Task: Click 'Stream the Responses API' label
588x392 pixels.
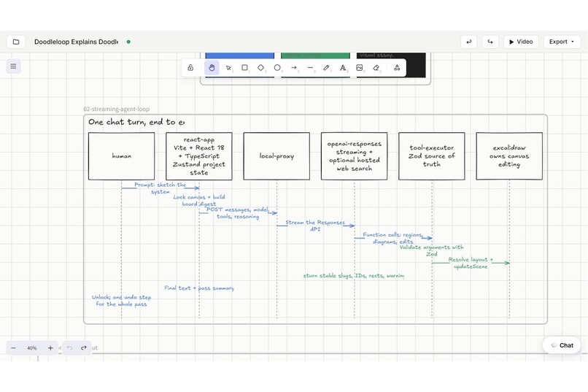Action: coord(315,226)
